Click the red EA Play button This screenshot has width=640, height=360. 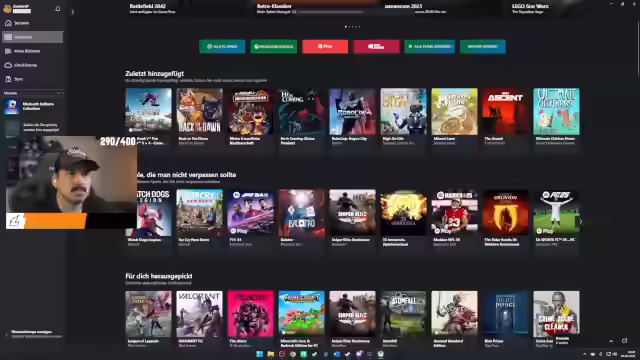pyautogui.click(x=325, y=47)
